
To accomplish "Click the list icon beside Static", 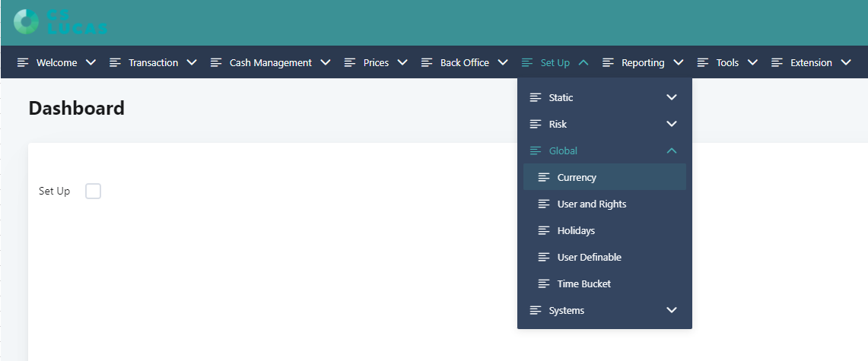I will tap(536, 98).
